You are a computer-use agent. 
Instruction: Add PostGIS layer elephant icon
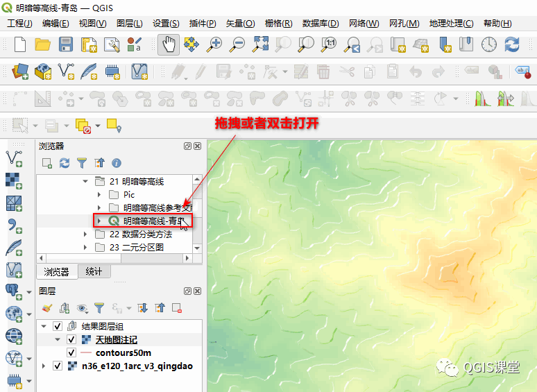point(14,292)
